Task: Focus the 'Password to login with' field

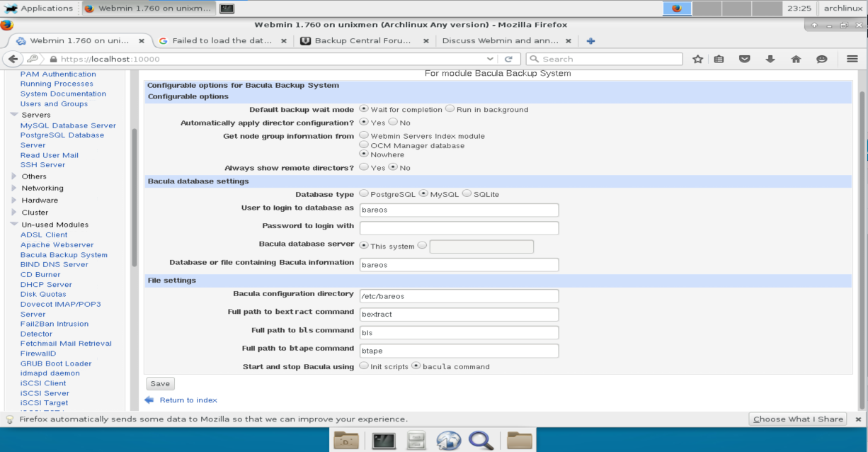Action: point(459,228)
